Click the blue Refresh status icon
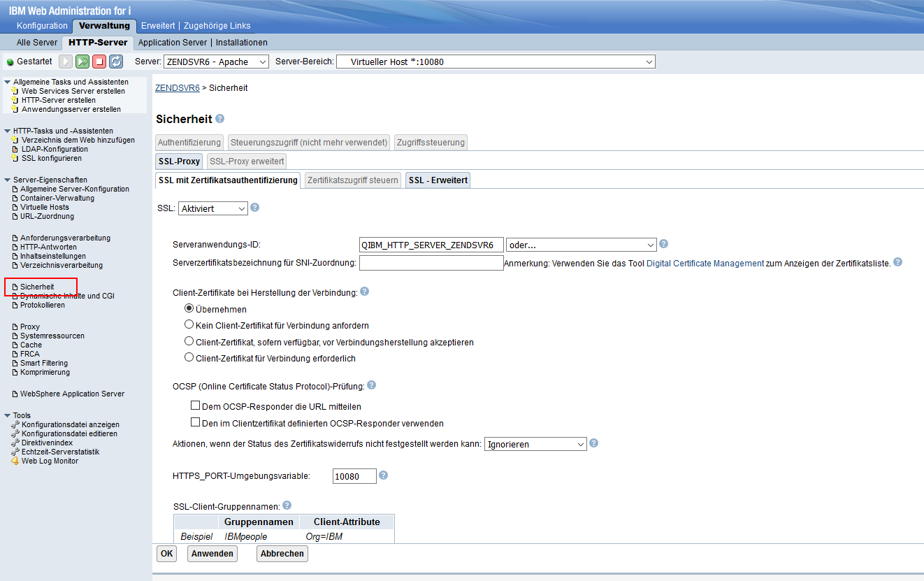The image size is (924, 581). click(116, 62)
